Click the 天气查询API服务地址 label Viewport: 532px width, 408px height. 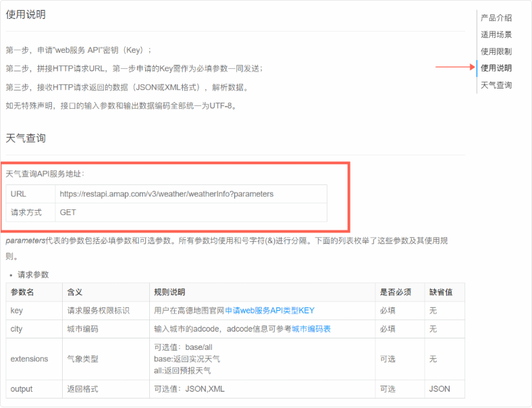[45, 174]
